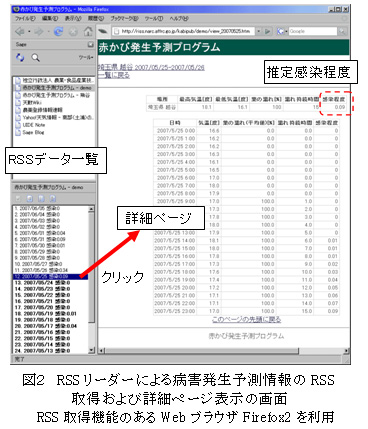Image resolution: width=368 pixels, height=429 pixels.
Task: Open the Sage ツール dropdown in the sidebar
Action: 86,58
